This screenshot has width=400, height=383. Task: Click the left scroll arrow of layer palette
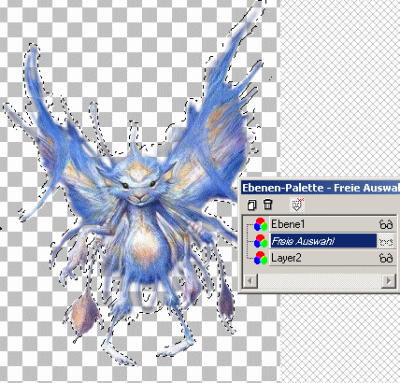click(x=250, y=281)
